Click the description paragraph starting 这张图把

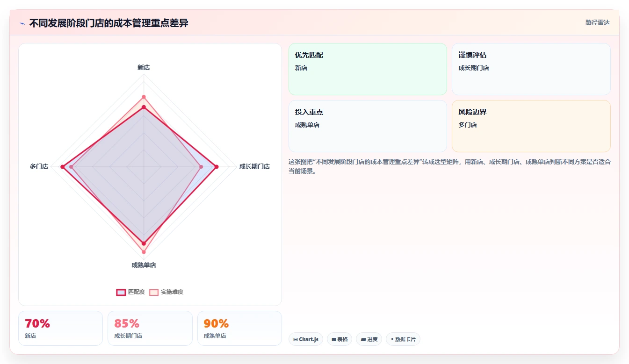click(449, 166)
